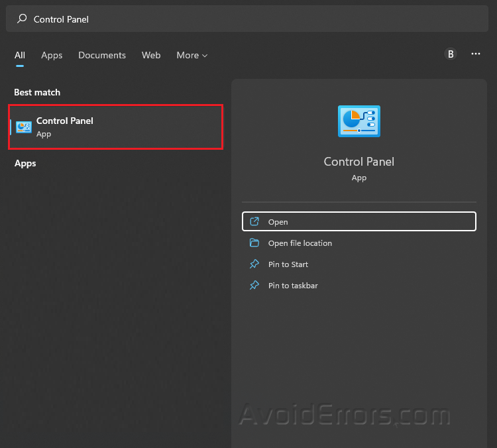Choose the Pin to taskbar text
This screenshot has height=448, width=497.
[293, 286]
